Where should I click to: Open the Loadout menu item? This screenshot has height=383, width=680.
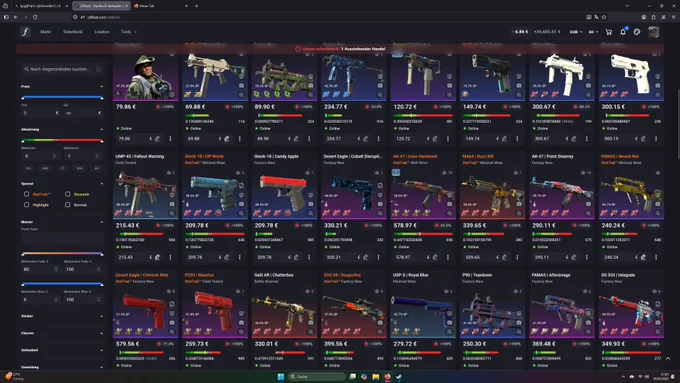(102, 32)
